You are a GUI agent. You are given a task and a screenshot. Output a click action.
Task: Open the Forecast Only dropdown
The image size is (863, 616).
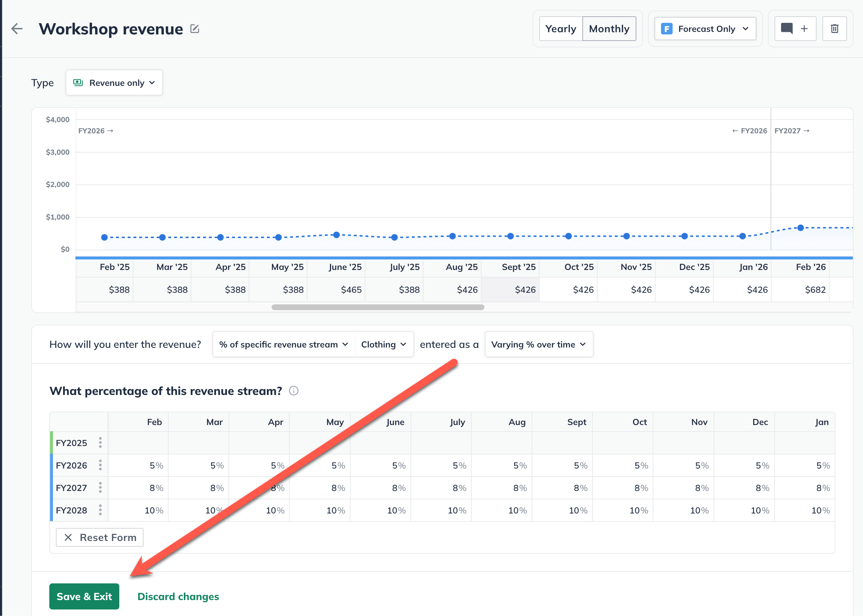tap(705, 29)
